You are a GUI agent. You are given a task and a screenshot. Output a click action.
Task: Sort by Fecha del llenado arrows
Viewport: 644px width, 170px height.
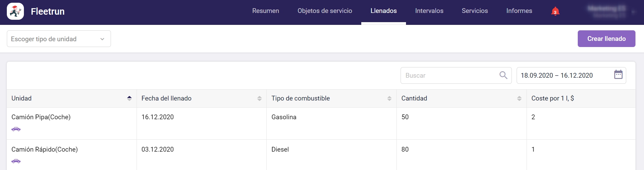coord(260,98)
